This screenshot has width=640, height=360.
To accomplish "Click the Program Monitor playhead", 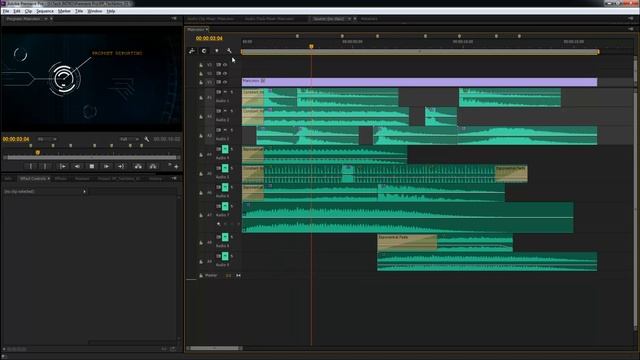I will [38, 152].
